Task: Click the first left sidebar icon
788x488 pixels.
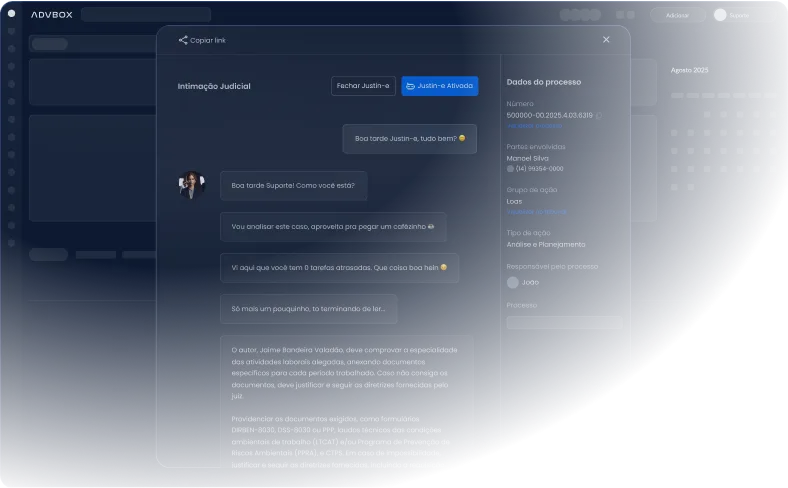Action: pyautogui.click(x=12, y=15)
